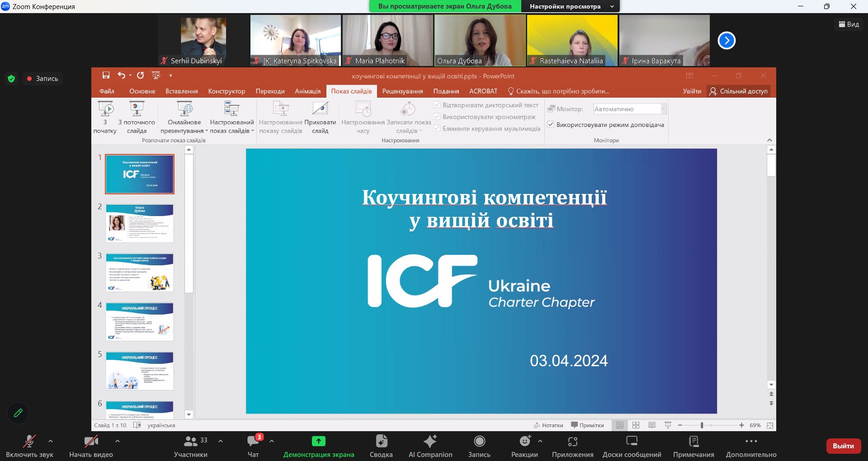Switch to Reading view icon
The width and height of the screenshot is (868, 461).
coord(652,425)
